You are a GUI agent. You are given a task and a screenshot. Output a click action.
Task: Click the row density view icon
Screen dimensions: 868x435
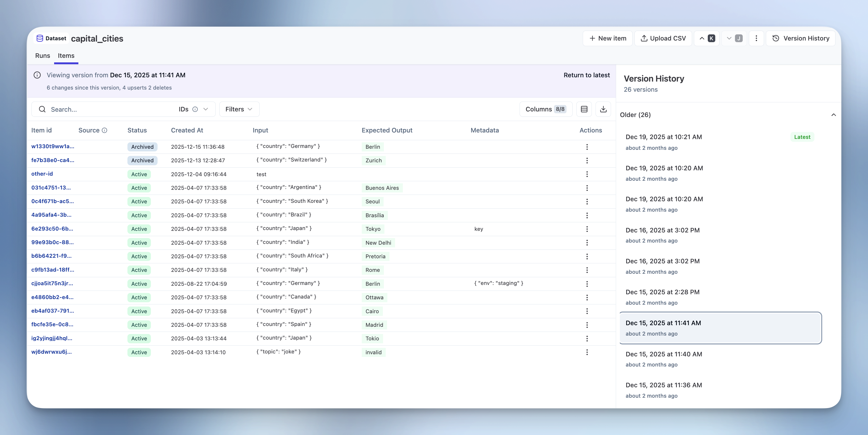click(x=584, y=109)
